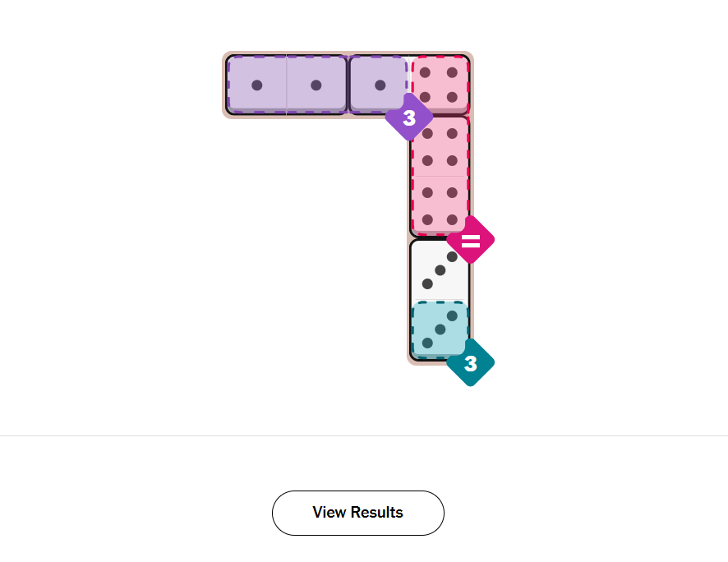Select the middle purple one-pip tile
Screen dimensions: 728x562
pyautogui.click(x=316, y=85)
